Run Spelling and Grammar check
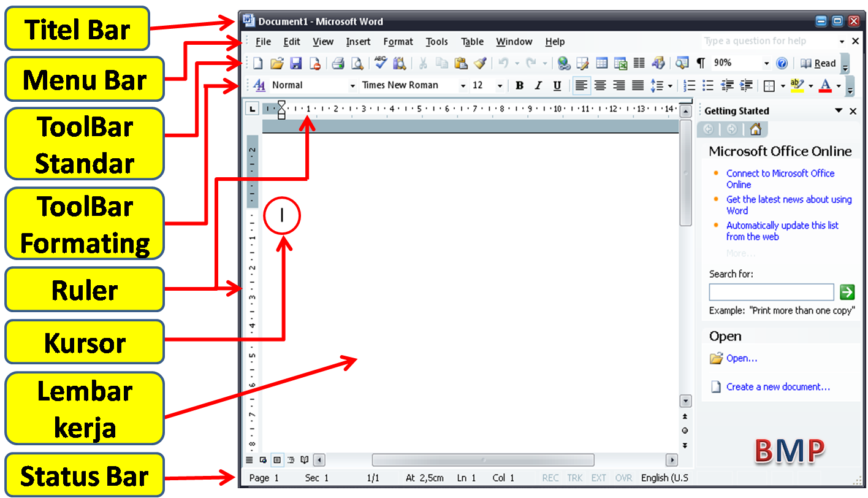 tap(381, 63)
